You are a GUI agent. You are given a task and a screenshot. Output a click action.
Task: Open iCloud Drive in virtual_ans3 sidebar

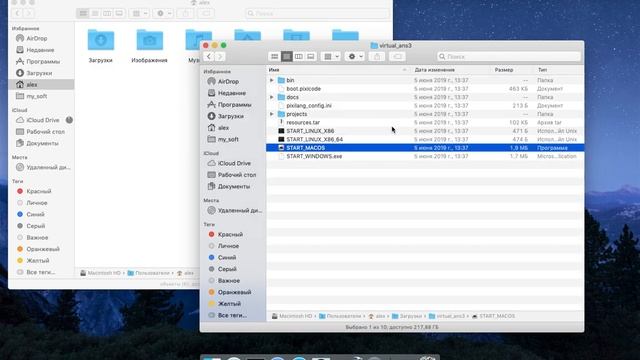coord(233,163)
